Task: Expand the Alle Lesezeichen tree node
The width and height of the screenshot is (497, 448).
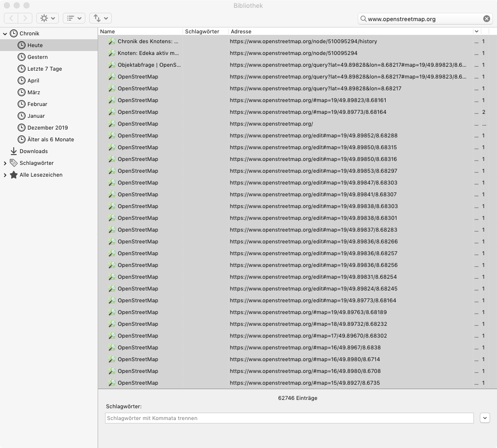Action: [x=5, y=175]
